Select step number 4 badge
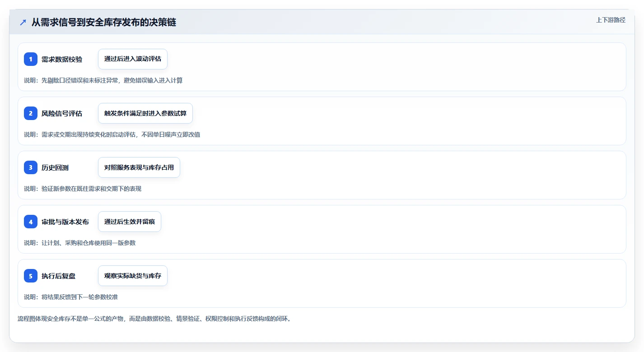644x352 pixels. [31, 222]
